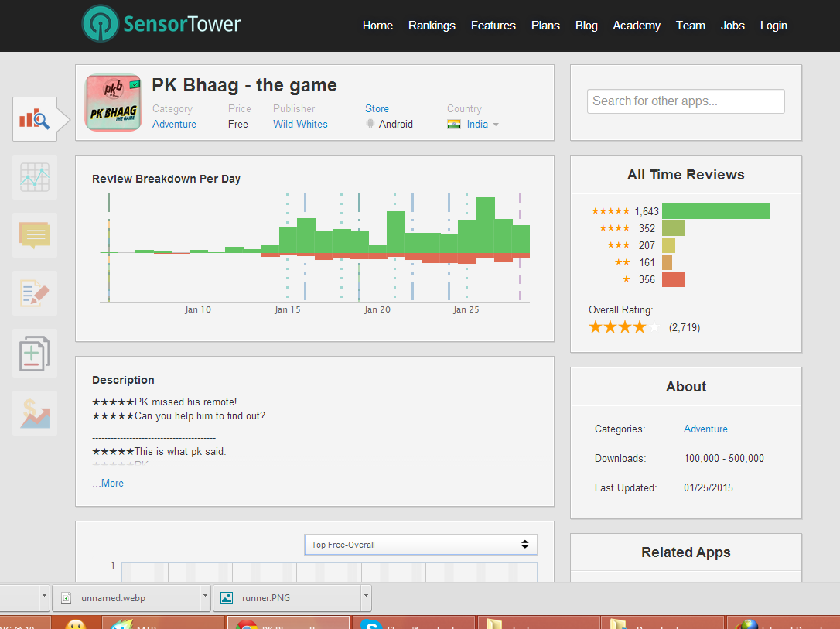The image size is (840, 629).
Task: Open the Academy menu item
Action: pyautogui.click(x=637, y=26)
